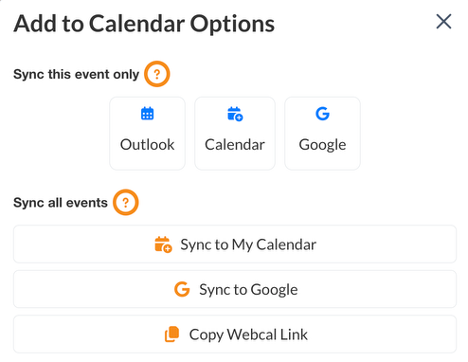Choose the Sync to Google button
Viewport: 468px width, 362px height.
click(235, 289)
